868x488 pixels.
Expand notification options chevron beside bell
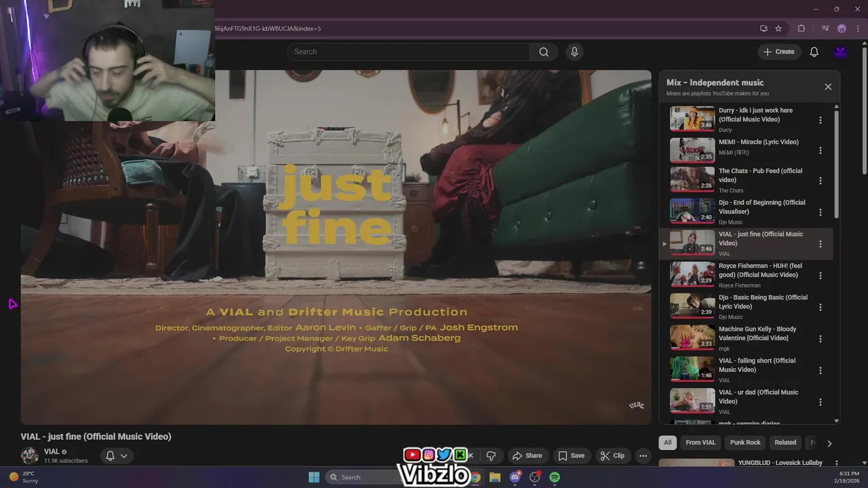(x=124, y=455)
